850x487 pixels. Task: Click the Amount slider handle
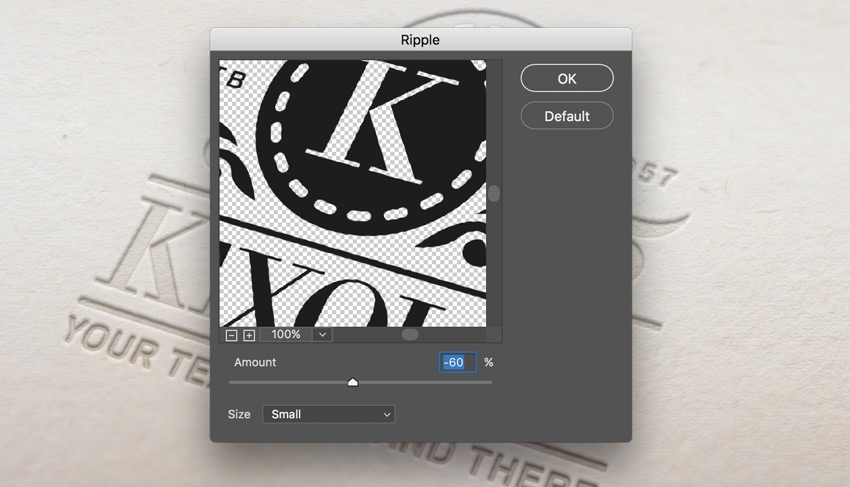tap(352, 382)
